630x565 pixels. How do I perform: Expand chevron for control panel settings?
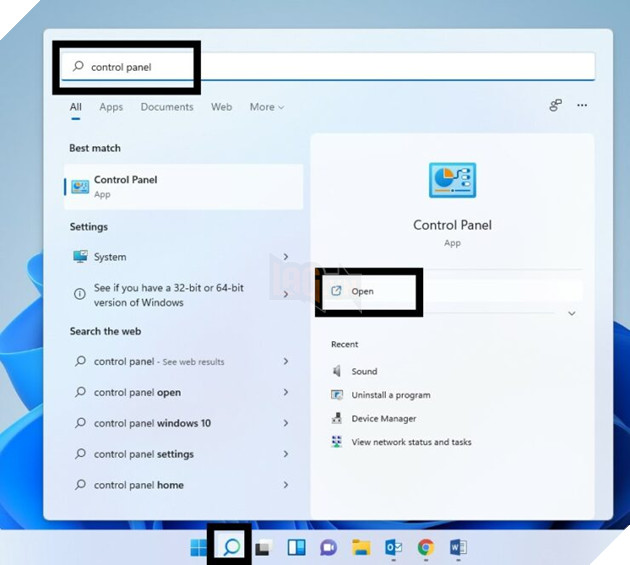286,454
